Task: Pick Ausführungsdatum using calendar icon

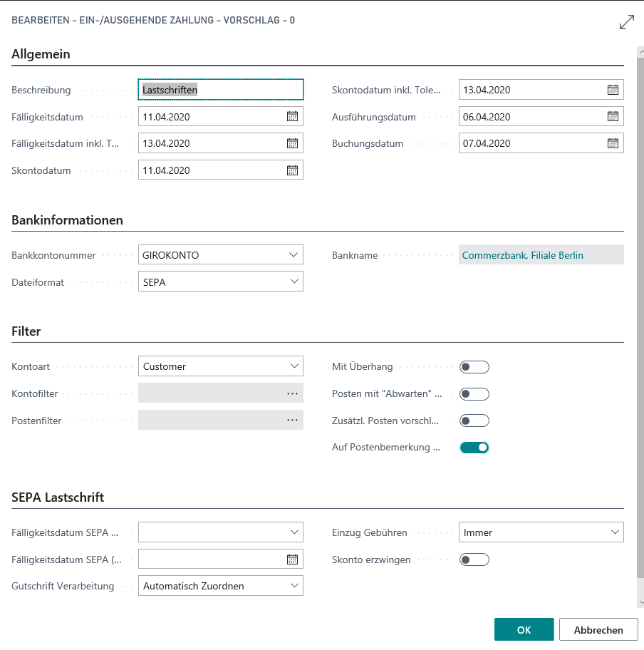Action: click(x=613, y=117)
